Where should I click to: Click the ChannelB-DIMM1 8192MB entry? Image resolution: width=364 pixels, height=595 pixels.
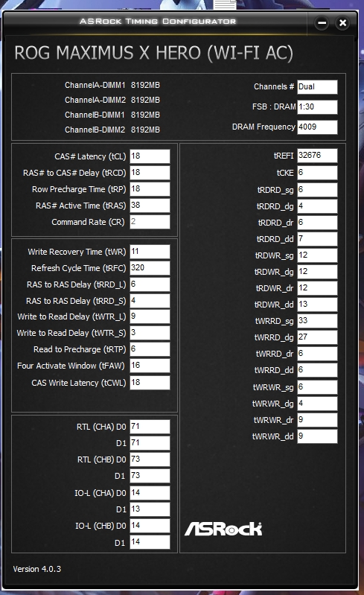tap(112, 115)
